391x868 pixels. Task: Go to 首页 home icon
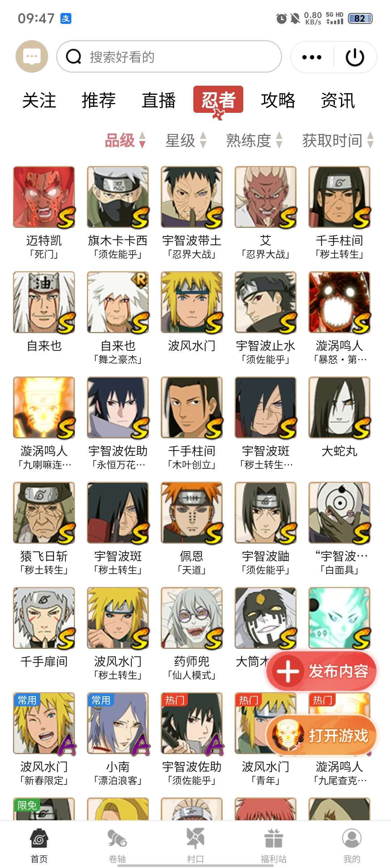[x=39, y=838]
